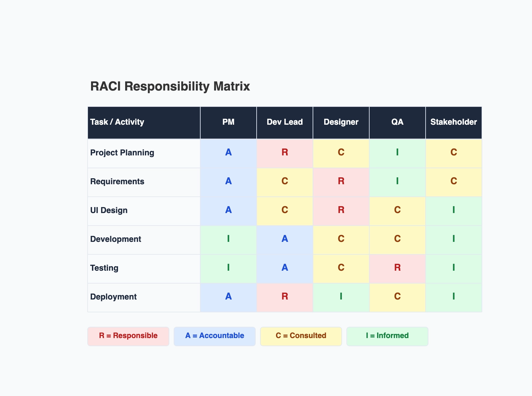The image size is (532, 396).
Task: Click the 'R' cell for Project Planning Dev Lead
Action: (x=284, y=153)
